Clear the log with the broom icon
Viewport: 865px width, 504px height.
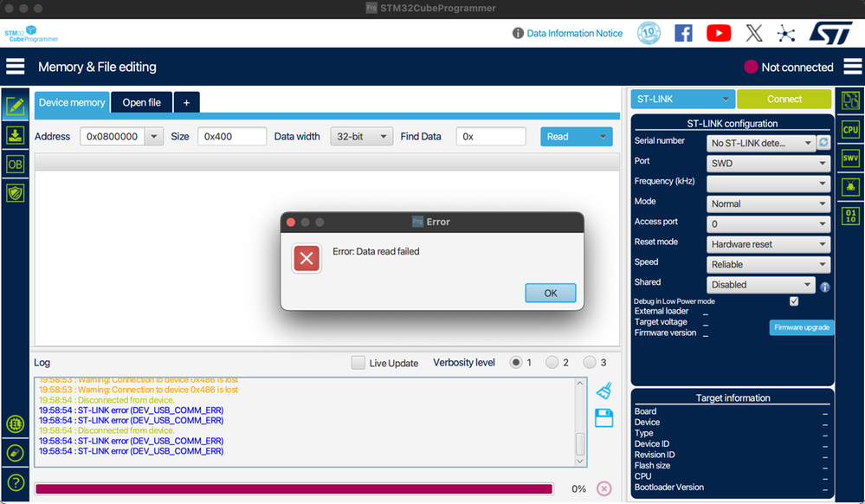coord(604,391)
